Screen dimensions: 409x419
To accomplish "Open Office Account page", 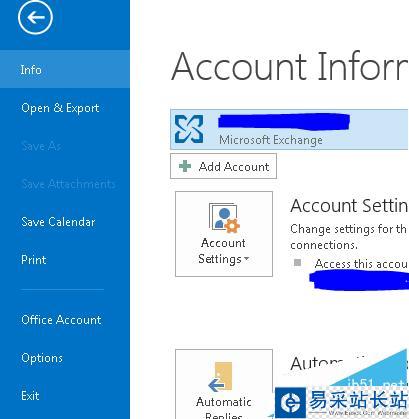I will 61,320.
